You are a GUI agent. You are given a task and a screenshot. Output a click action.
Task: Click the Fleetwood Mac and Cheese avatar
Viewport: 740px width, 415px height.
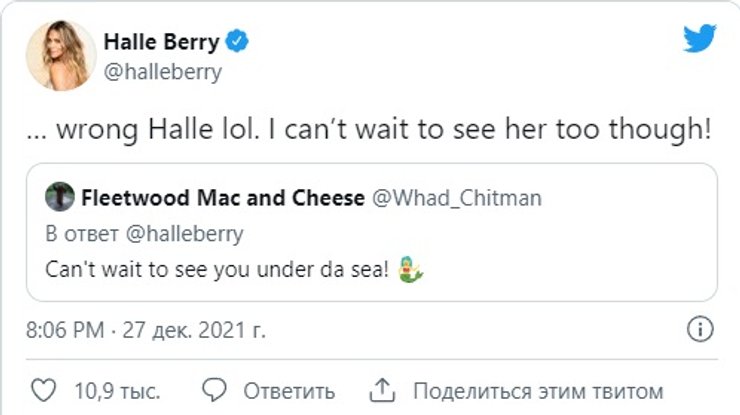60,197
